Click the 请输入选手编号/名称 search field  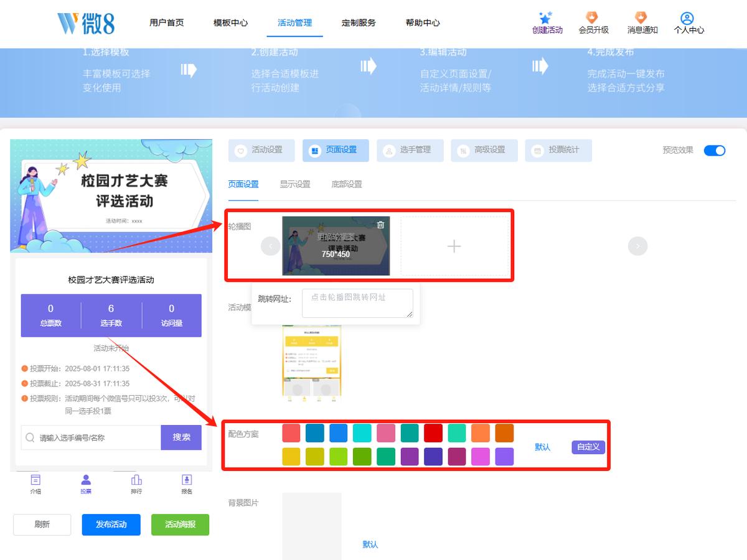[91, 437]
